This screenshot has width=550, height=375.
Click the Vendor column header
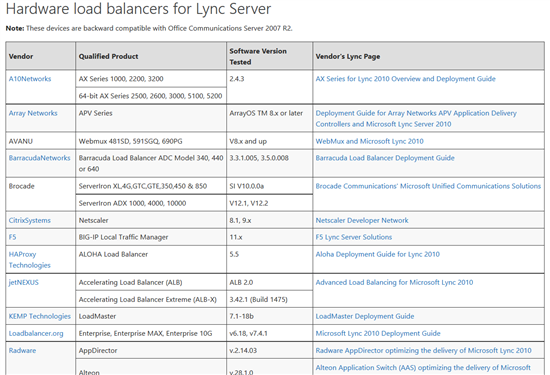tap(41, 56)
